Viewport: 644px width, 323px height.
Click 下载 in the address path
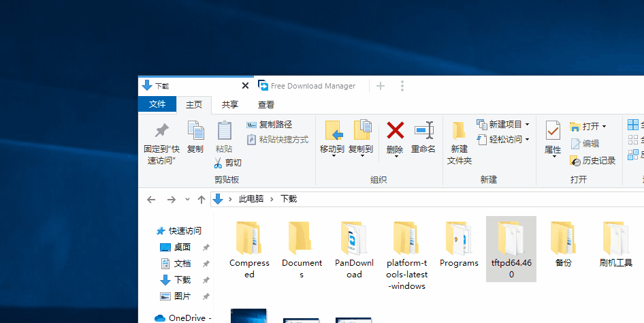[x=289, y=199]
